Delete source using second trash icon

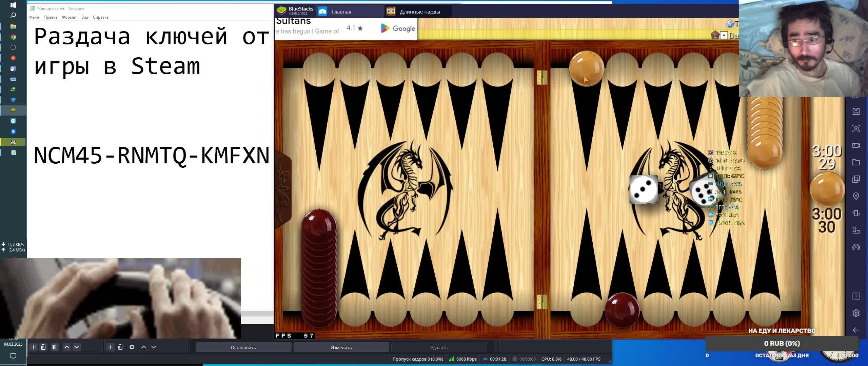point(120,347)
